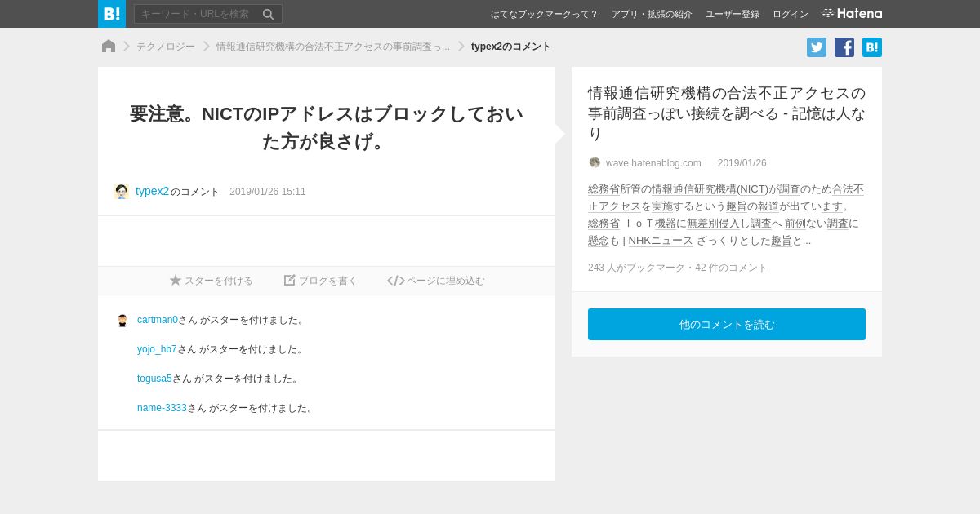Click the comment headline 要注意。NICTのIPアドレス
Viewport: 980px width, 514px height.
(x=327, y=127)
